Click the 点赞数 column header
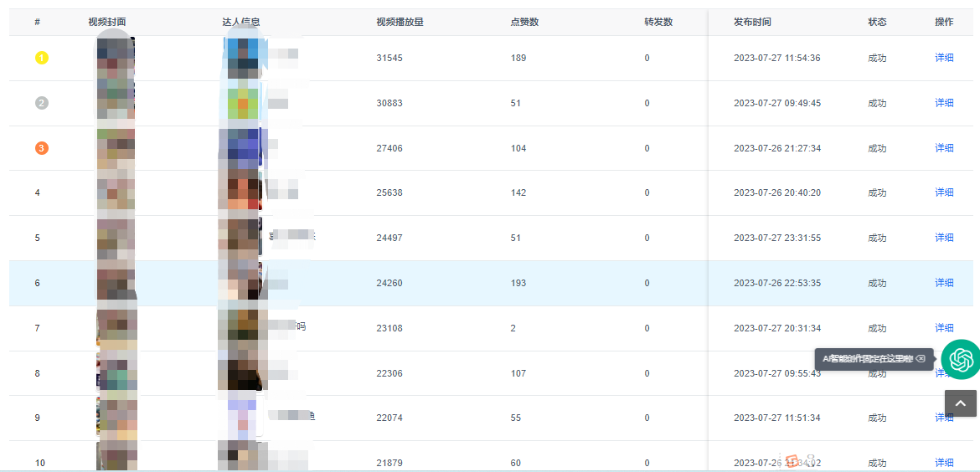The image size is (980, 472). [x=524, y=22]
